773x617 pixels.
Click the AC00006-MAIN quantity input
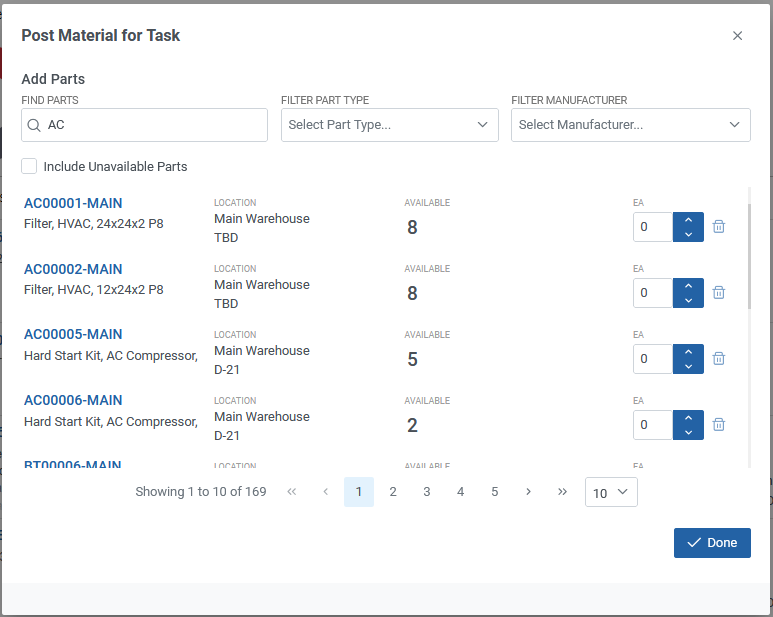point(653,425)
